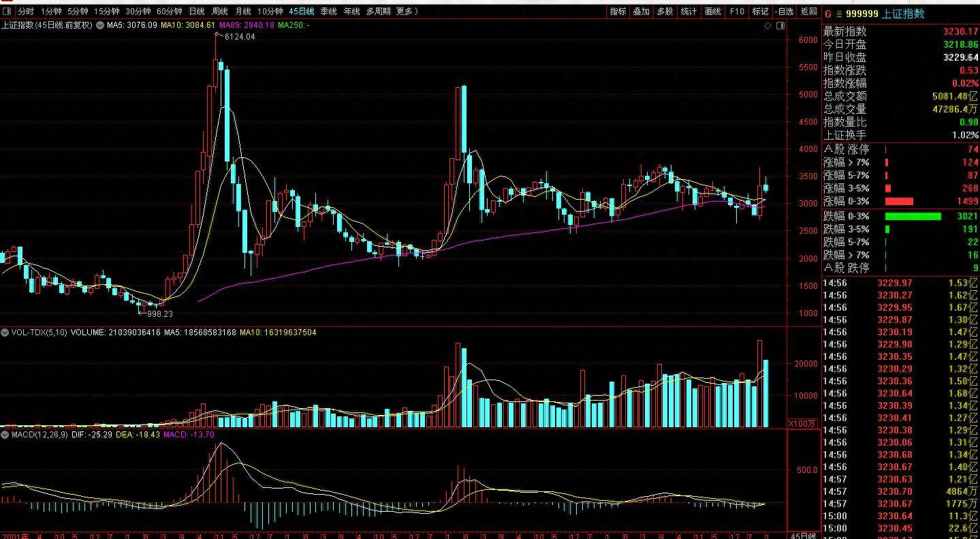Click the A股 跌停 count row
This screenshot has height=539, width=980.
point(900,268)
